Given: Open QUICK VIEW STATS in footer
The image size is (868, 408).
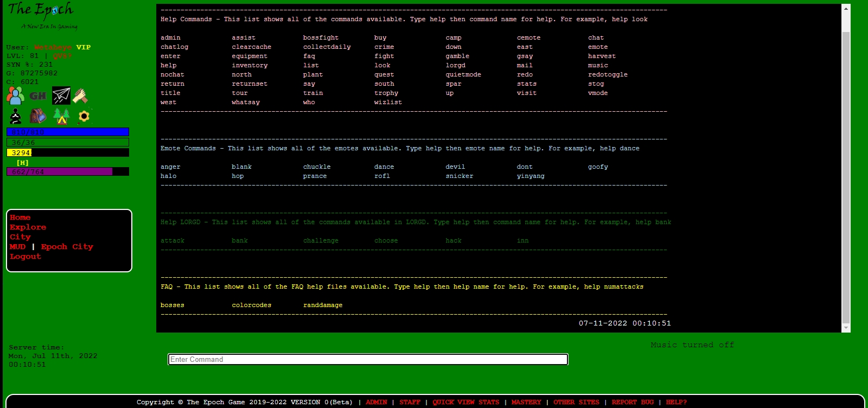Looking at the screenshot, I should pos(465,402).
